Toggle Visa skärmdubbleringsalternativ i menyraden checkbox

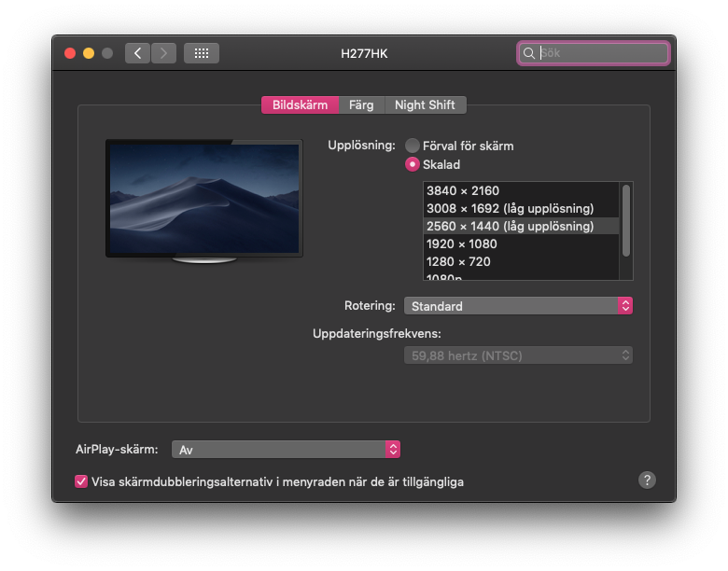[81, 481]
